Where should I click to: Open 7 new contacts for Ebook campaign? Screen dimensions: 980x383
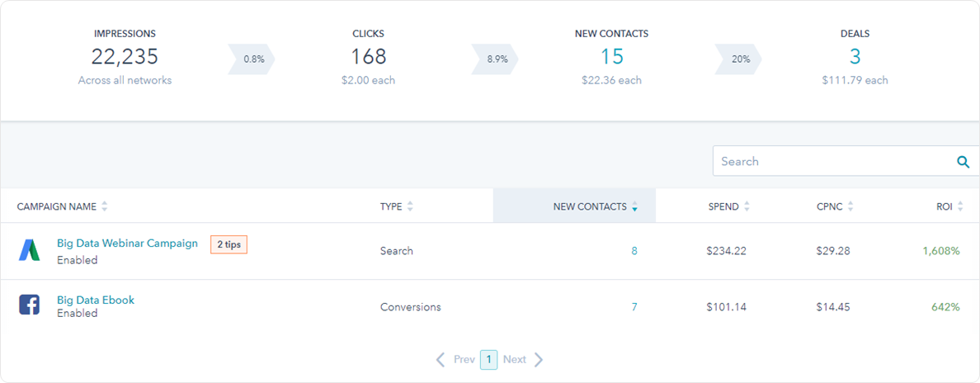click(634, 307)
